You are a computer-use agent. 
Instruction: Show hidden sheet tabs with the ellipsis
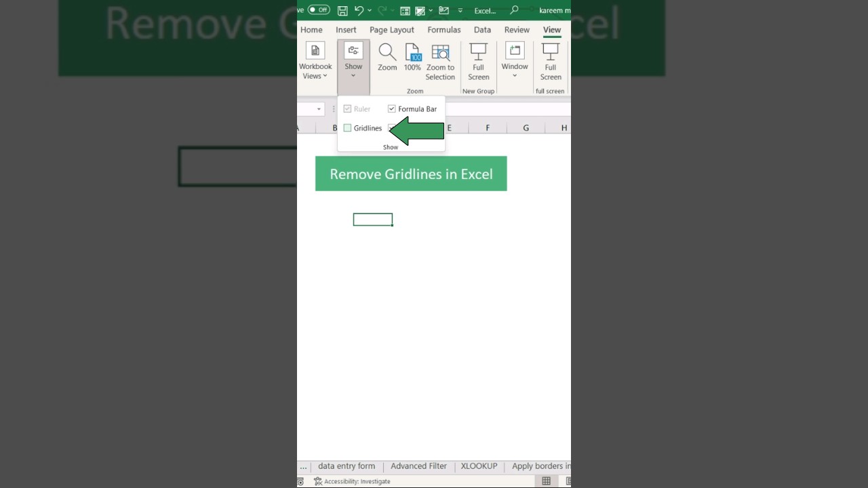pyautogui.click(x=303, y=466)
